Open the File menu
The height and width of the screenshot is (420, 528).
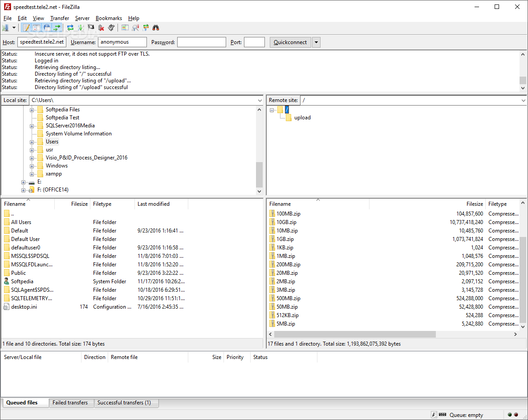pyautogui.click(x=8, y=18)
